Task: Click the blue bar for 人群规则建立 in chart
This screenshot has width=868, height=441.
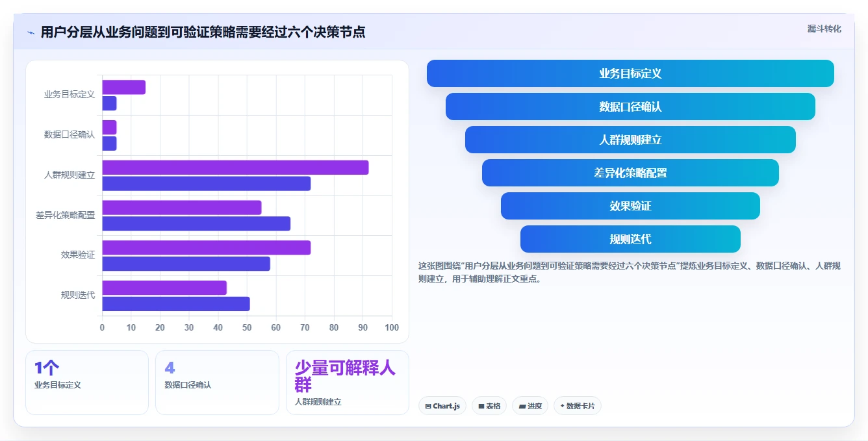Action: (206, 184)
